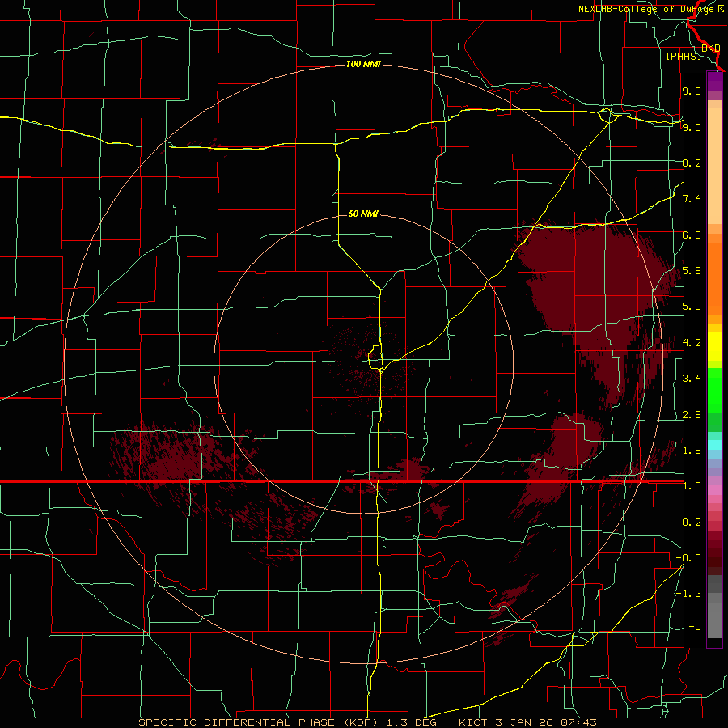Click the 0.2 value on color scale
728x728 pixels.
692,523
